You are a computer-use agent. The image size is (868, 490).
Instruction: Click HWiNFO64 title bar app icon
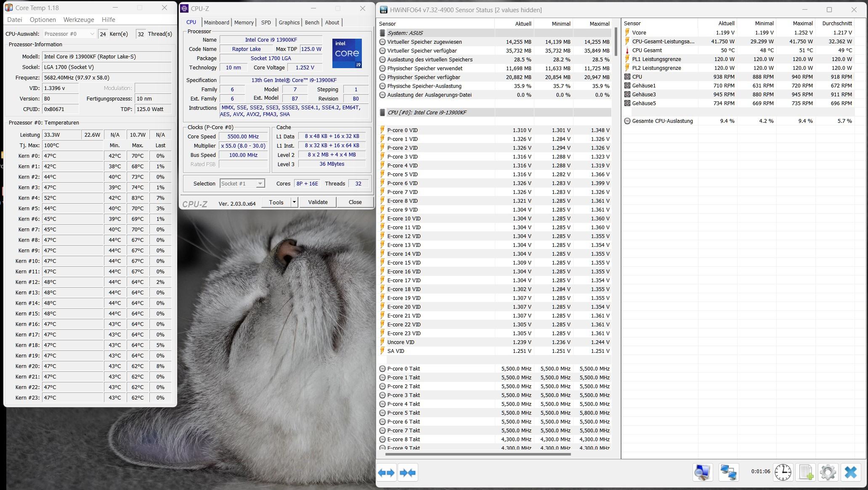[x=383, y=10]
